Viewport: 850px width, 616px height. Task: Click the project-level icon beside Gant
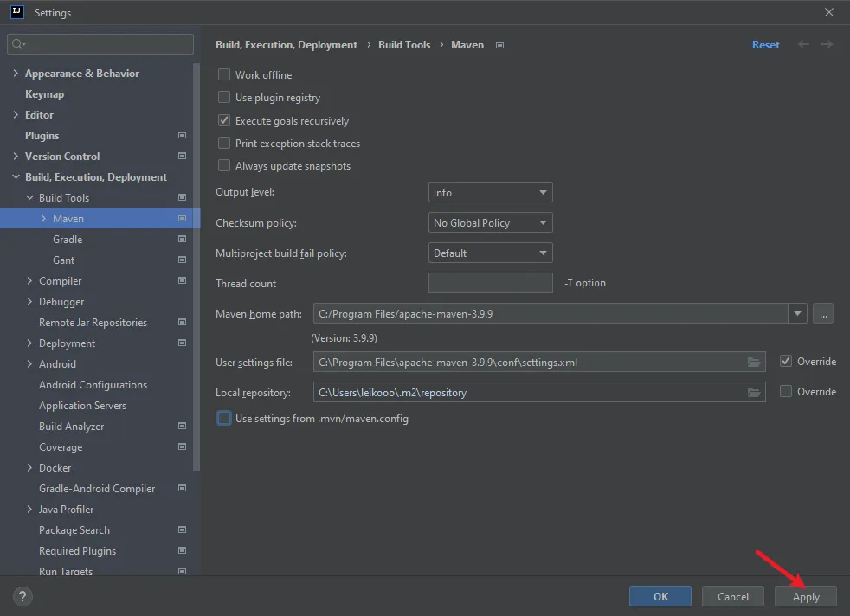pyautogui.click(x=182, y=260)
